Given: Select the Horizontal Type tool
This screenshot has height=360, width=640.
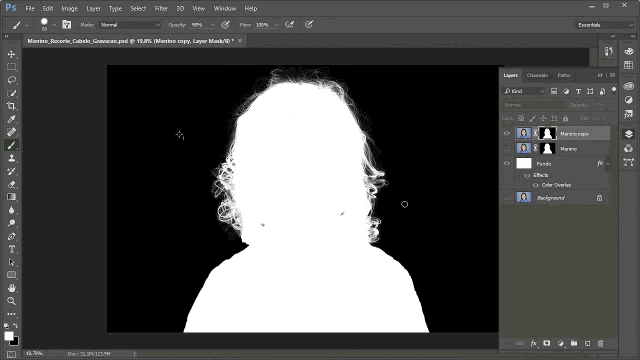Looking at the screenshot, I should tap(11, 249).
